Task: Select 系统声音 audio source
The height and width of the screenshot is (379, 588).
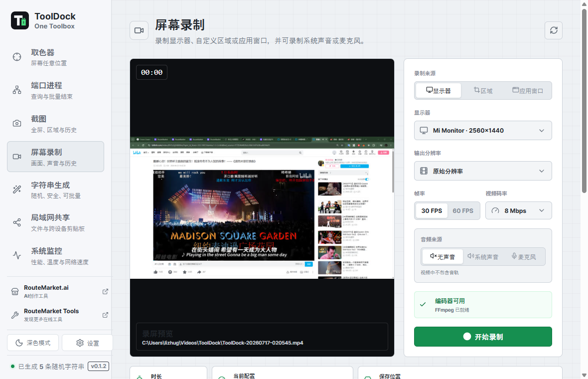Action: click(x=483, y=257)
